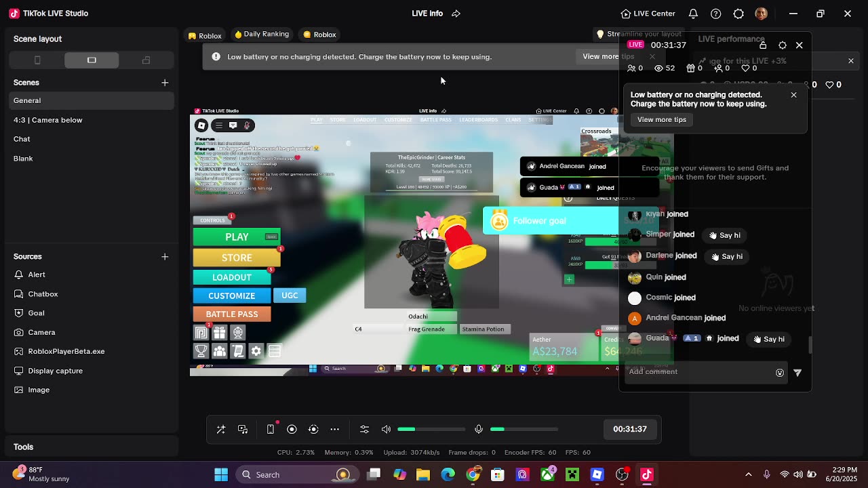Send the comment with arrow icon
This screenshot has height=488, width=868.
click(x=797, y=373)
